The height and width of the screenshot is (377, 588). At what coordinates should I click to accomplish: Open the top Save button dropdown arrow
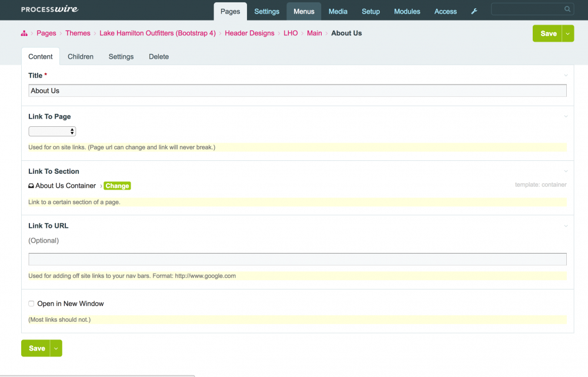(567, 34)
